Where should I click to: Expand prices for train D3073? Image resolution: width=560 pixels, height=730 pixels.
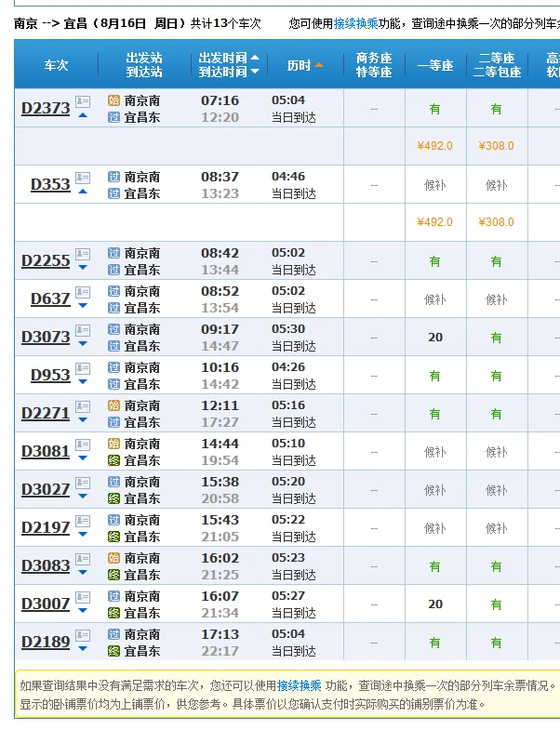click(x=83, y=344)
